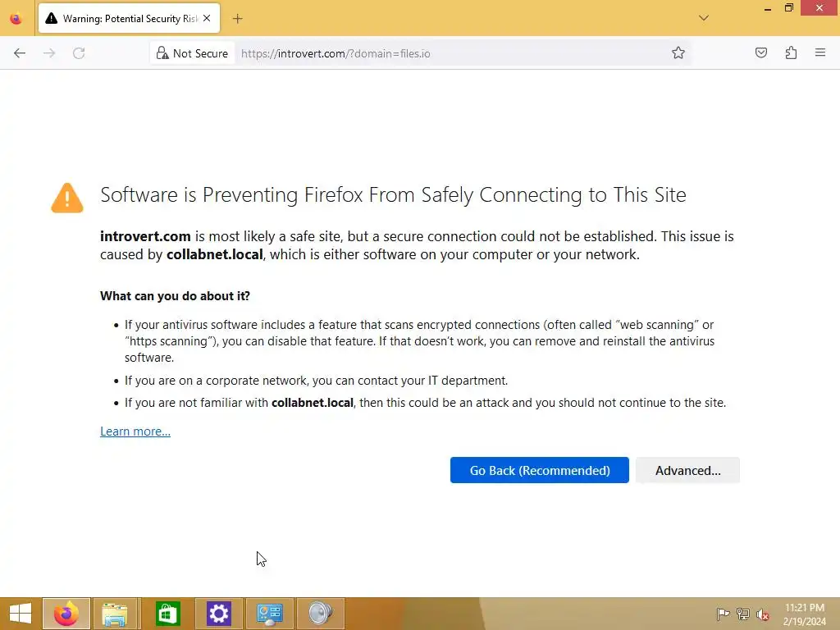Open the Extensions puzzle icon

click(x=791, y=53)
